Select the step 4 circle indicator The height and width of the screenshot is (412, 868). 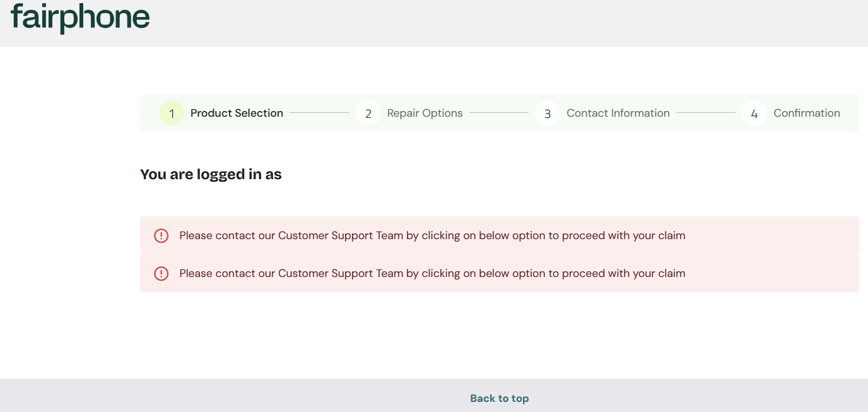pyautogui.click(x=754, y=114)
